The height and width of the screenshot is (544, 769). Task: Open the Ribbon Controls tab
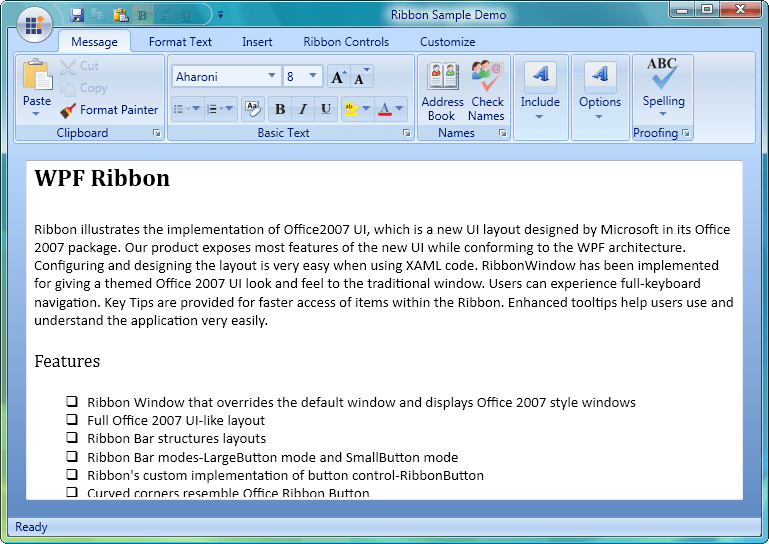[x=346, y=42]
